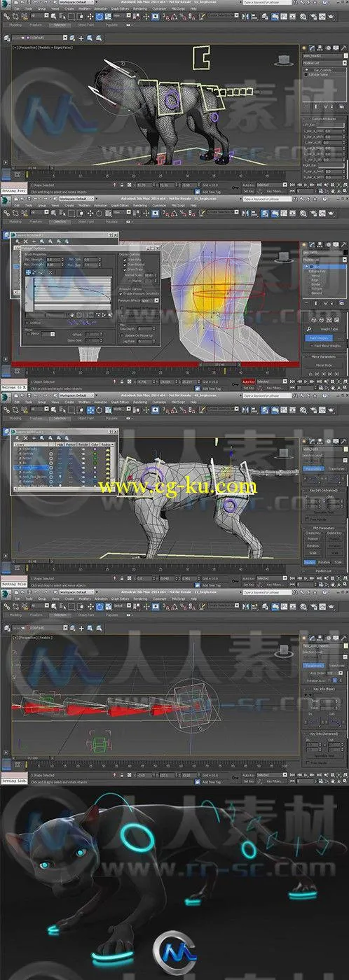349x980 pixels.
Task: Click the Min. Strength field in Painter Options
Action: pos(54,260)
